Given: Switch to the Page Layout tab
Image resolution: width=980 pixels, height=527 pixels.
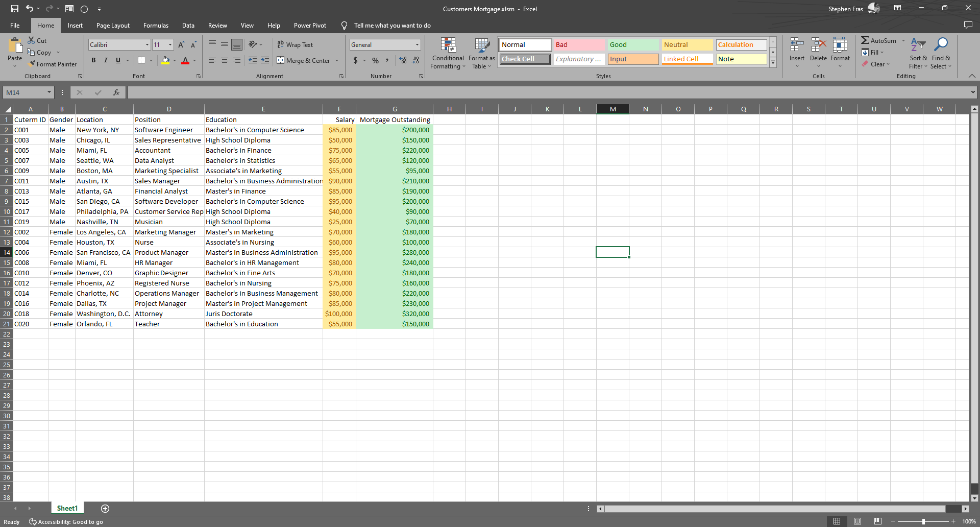Looking at the screenshot, I should coord(113,26).
